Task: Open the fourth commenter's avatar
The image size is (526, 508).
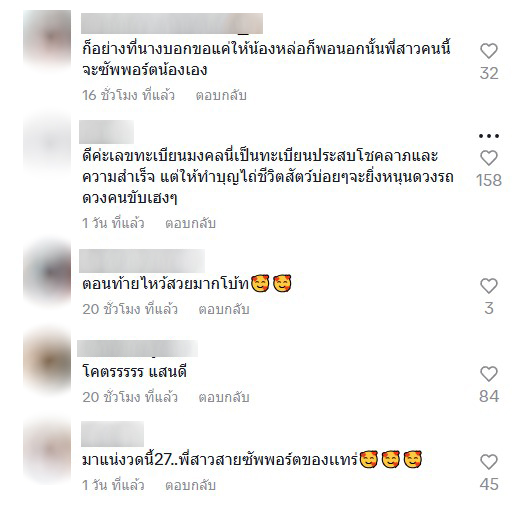Action: pos(47,361)
